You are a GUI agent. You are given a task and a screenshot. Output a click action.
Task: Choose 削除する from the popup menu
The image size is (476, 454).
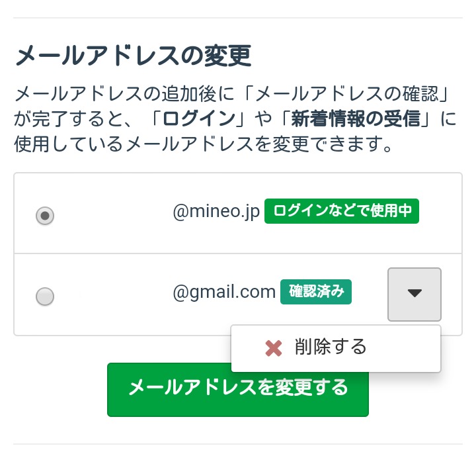[x=331, y=347]
